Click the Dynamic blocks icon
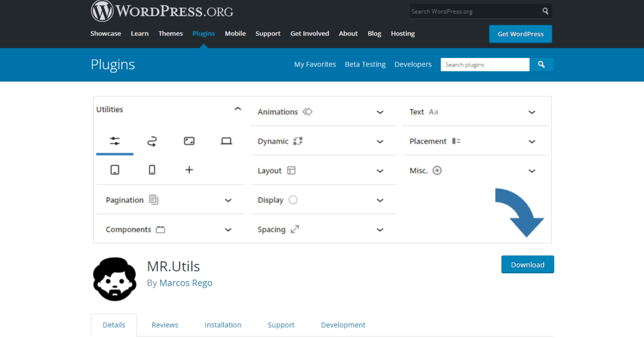The height and width of the screenshot is (338, 644). 298,141
